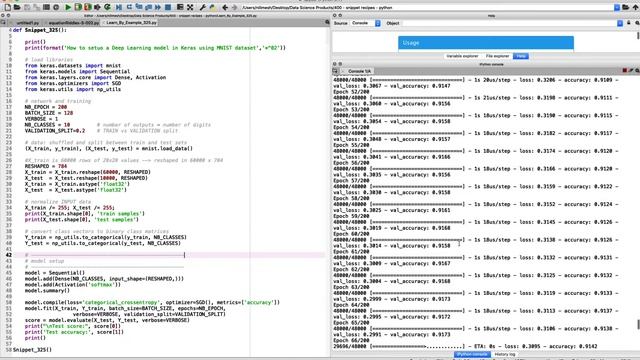This screenshot has height=360, width=640.
Task: Switch to the IPython console tab
Action: (x=472, y=354)
